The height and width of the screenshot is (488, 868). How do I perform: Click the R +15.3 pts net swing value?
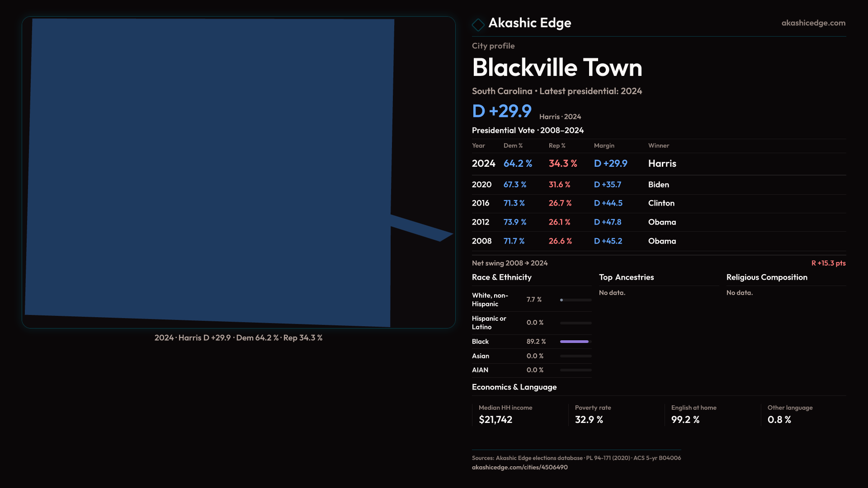tap(828, 263)
